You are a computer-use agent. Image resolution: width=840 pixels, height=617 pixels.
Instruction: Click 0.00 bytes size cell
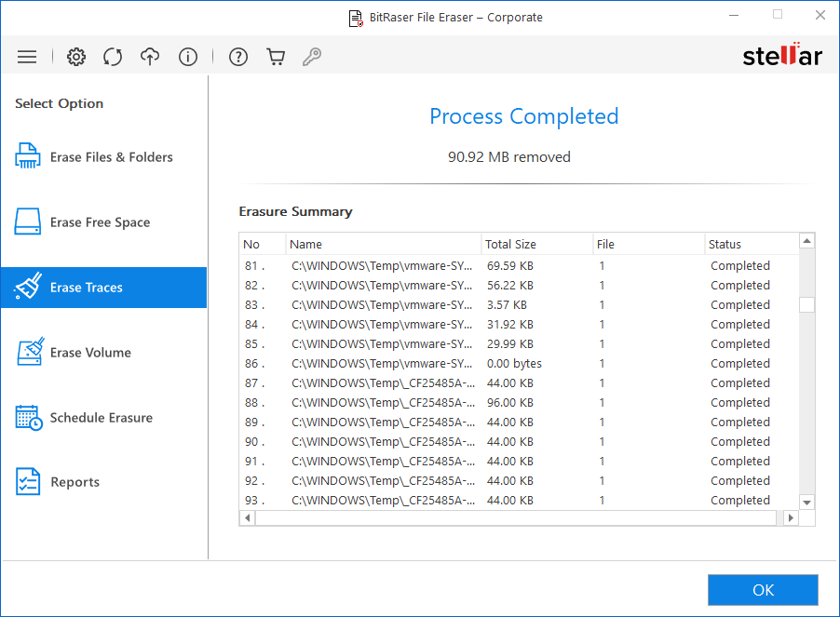click(x=514, y=363)
